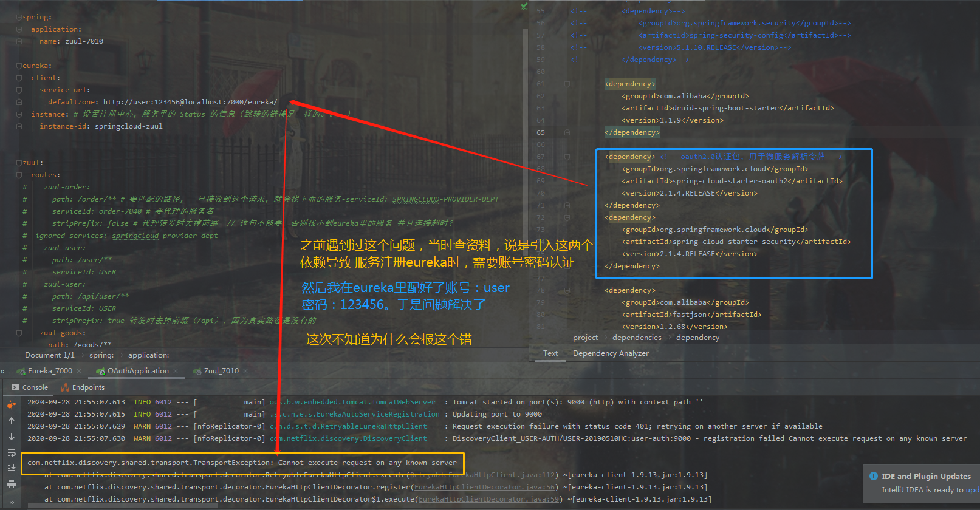Click the Endpoints graph icon
The width and height of the screenshot is (980, 510).
click(65, 387)
